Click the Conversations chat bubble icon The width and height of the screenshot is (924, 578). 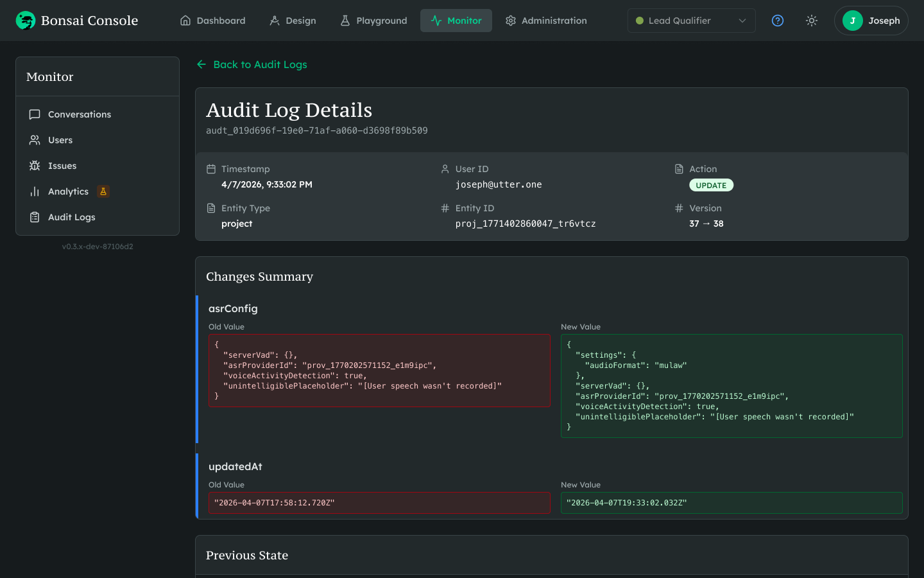[35, 114]
